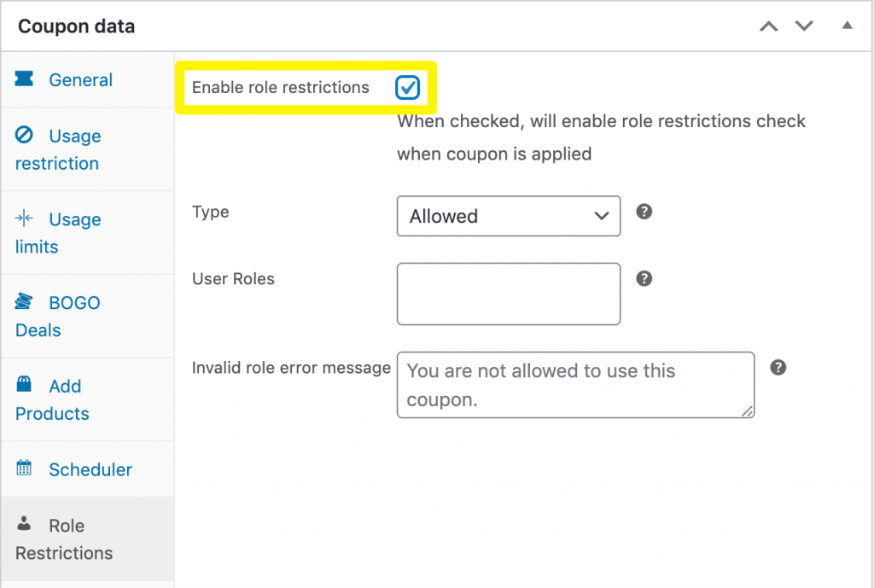Open the BOGO Deals tab
Screen dimensions: 874x588
coord(88,316)
